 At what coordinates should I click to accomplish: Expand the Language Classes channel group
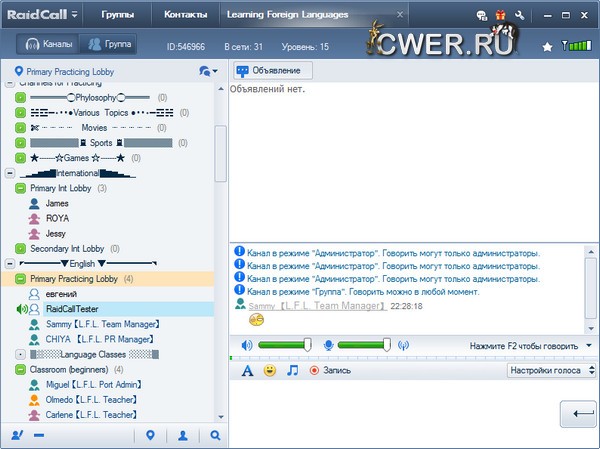tap(21, 354)
